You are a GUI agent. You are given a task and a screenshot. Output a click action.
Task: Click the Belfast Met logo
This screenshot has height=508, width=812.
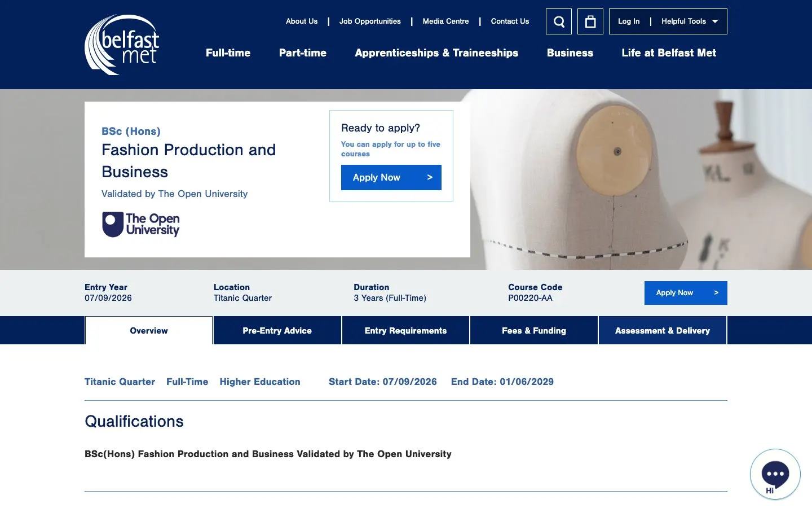[x=122, y=45]
